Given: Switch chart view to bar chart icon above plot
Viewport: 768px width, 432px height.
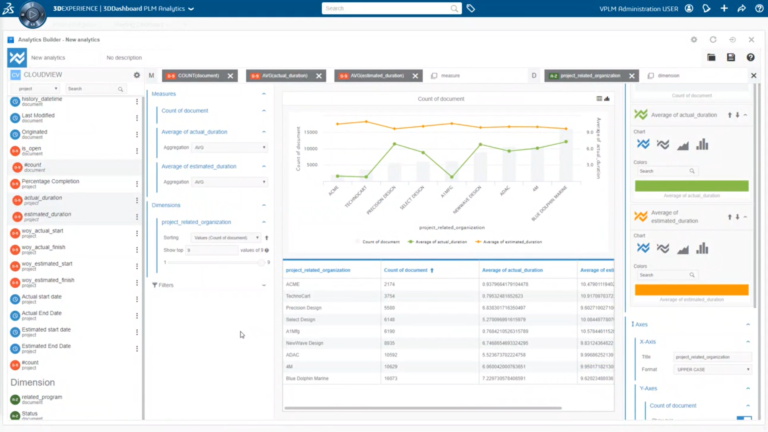Looking at the screenshot, I should [x=607, y=98].
